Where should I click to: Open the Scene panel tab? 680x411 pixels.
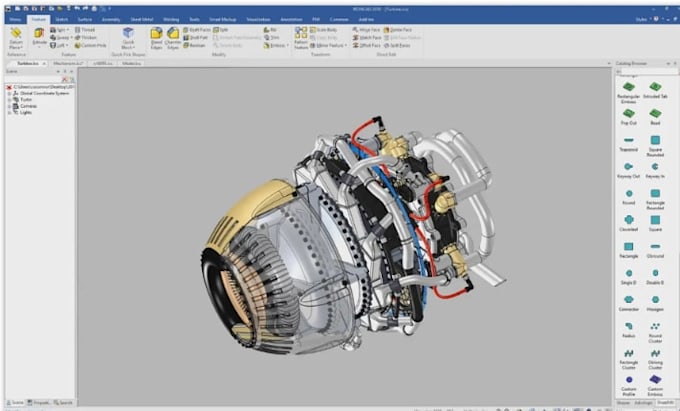tap(15, 403)
